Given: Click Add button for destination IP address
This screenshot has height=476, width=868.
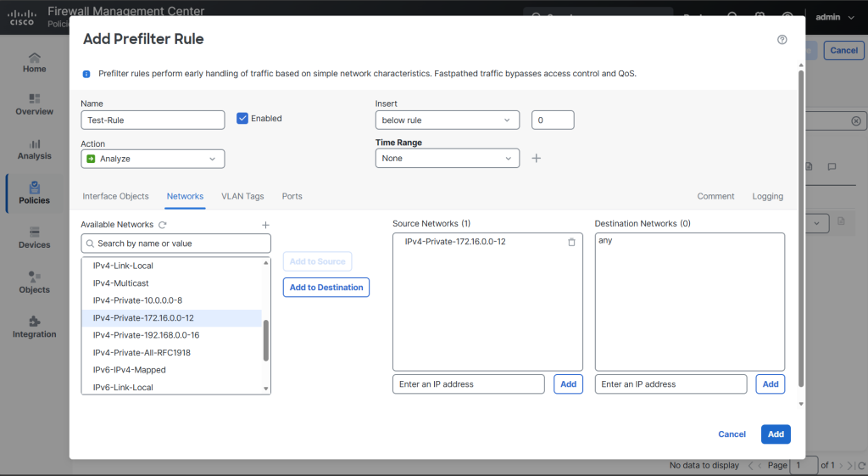Looking at the screenshot, I should 770,384.
